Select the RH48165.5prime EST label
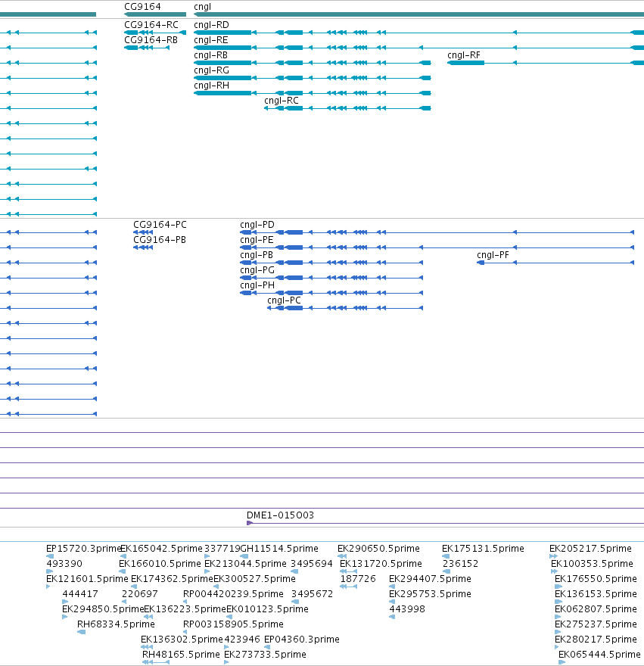The height and width of the screenshot is (666, 644). [181, 655]
